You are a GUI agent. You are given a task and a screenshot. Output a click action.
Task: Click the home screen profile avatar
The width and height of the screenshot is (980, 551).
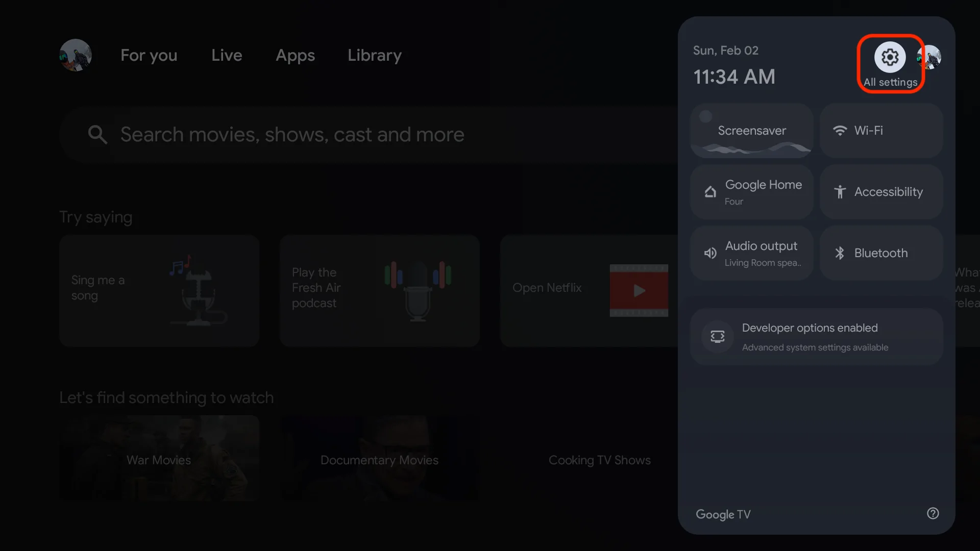click(x=76, y=55)
